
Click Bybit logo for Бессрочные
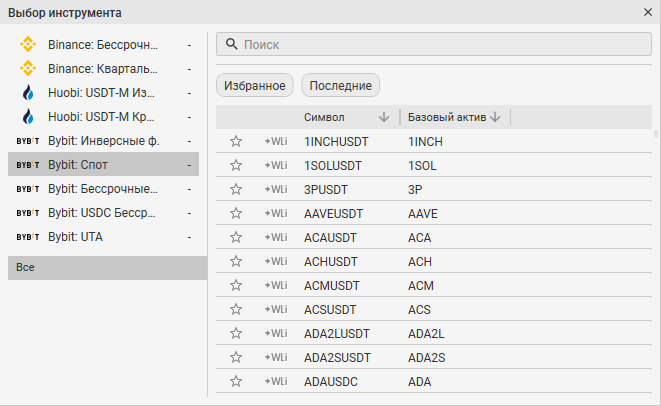pos(28,189)
